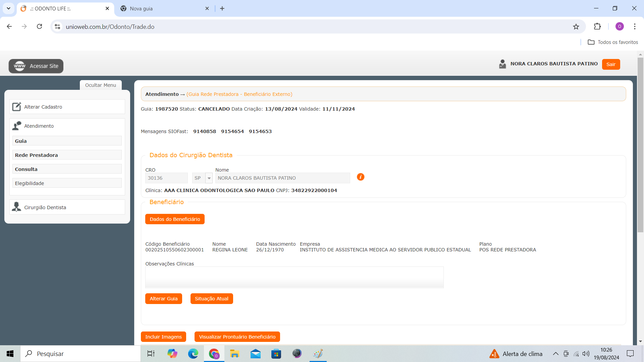Reload the page with refresh icon
The image size is (644, 362).
click(40, 26)
